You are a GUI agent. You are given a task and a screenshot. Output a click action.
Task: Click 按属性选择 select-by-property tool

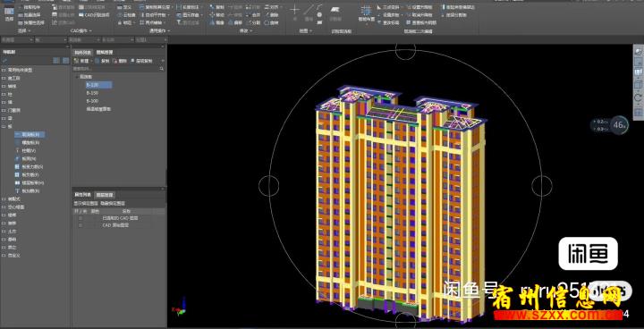[32, 22]
